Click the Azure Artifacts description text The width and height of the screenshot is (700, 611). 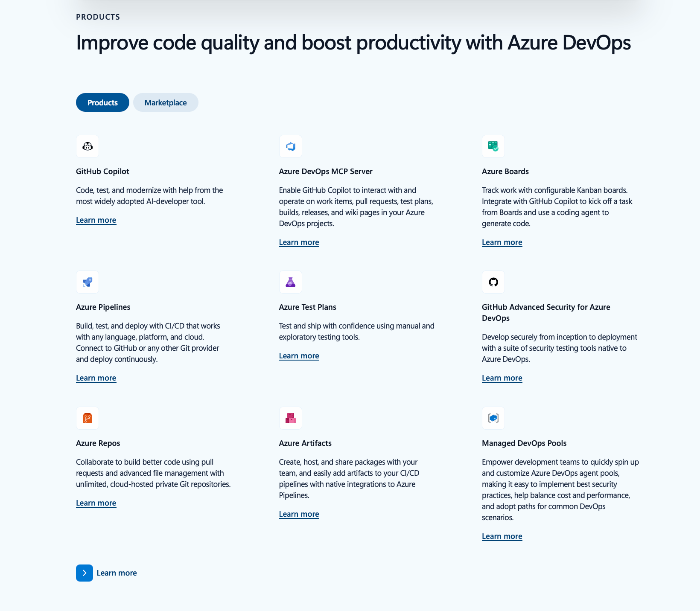pos(349,479)
